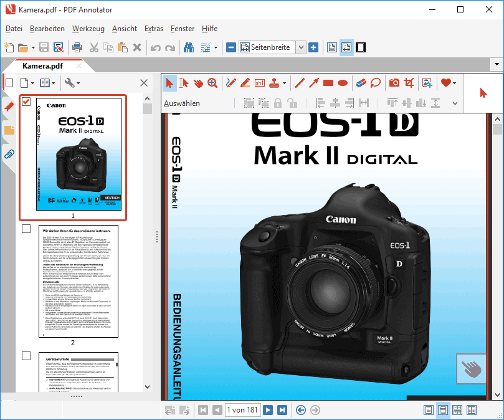The image size is (504, 420).
Task: Activate the Select arrow tool
Action: tap(169, 83)
